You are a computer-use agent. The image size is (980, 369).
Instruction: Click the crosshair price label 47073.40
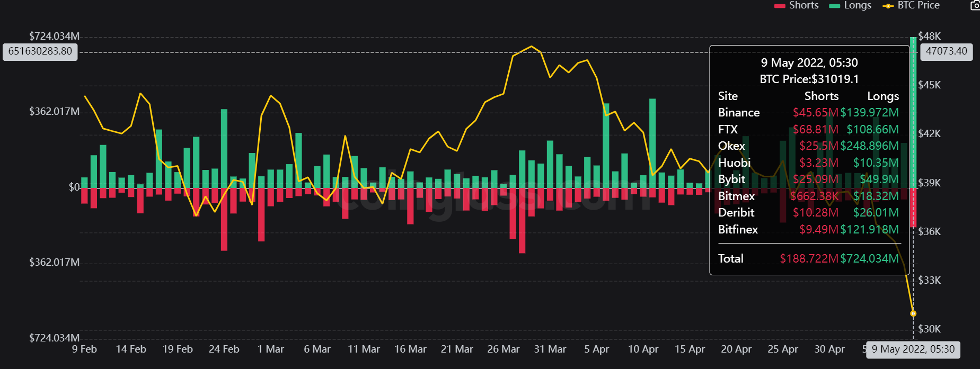point(947,51)
